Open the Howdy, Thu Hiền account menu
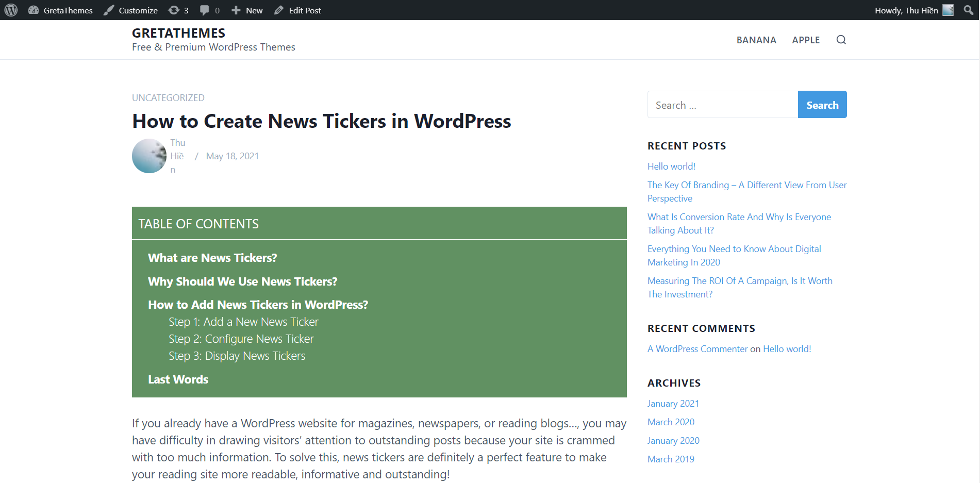Viewport: 980px width, 483px height. click(x=906, y=10)
